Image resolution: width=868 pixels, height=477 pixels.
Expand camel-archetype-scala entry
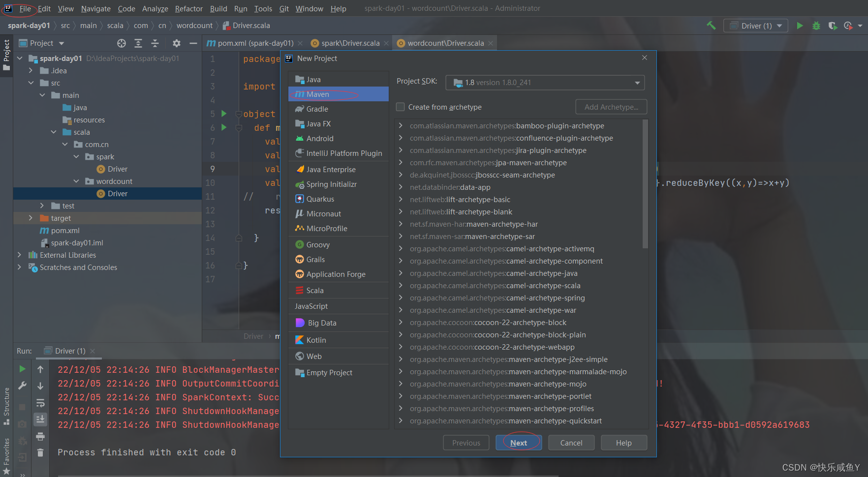tap(401, 285)
